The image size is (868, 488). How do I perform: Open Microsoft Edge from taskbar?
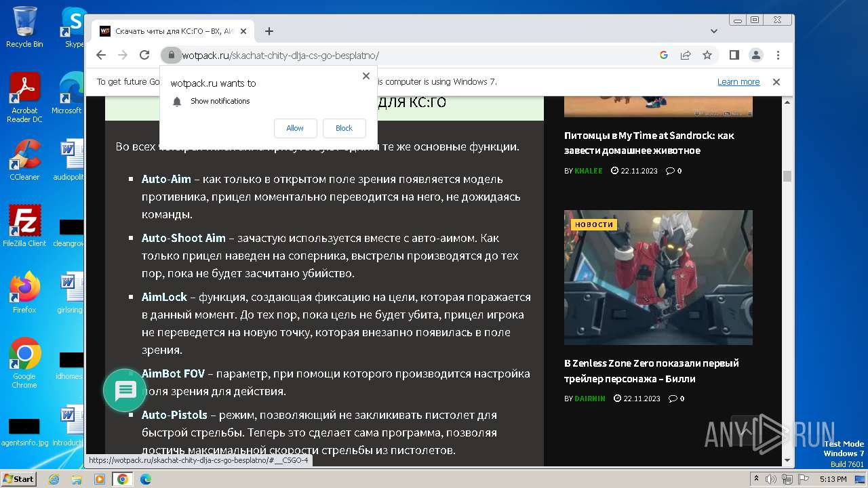146,479
